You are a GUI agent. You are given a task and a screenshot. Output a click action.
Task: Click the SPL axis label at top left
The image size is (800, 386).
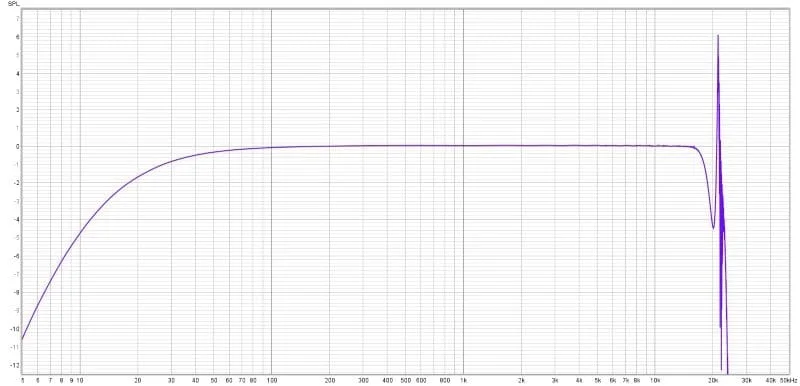13,4
